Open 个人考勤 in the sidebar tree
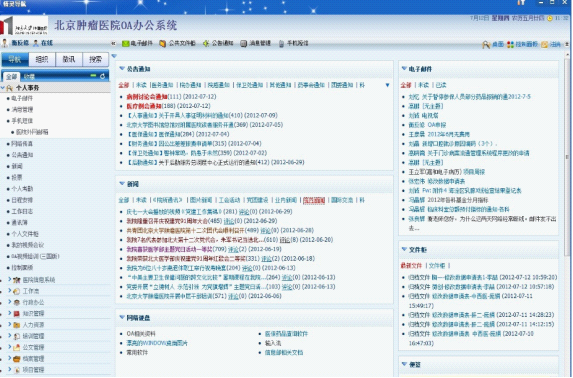 pos(22,189)
